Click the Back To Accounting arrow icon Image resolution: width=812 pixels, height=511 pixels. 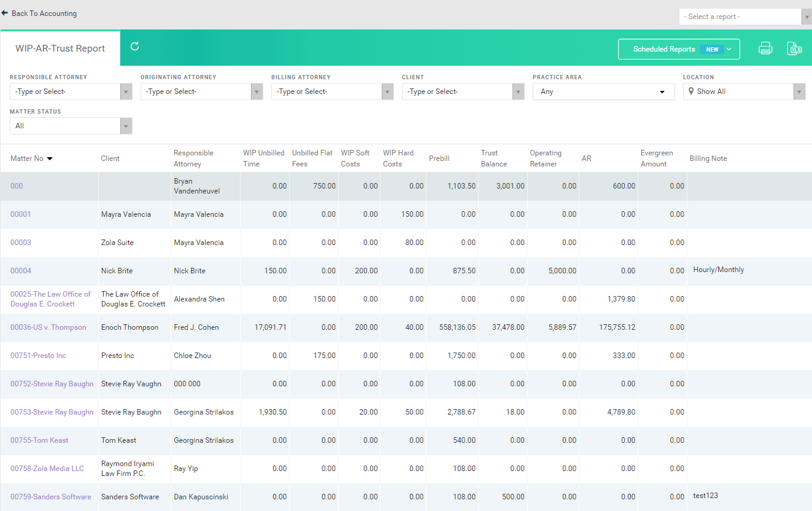4,13
